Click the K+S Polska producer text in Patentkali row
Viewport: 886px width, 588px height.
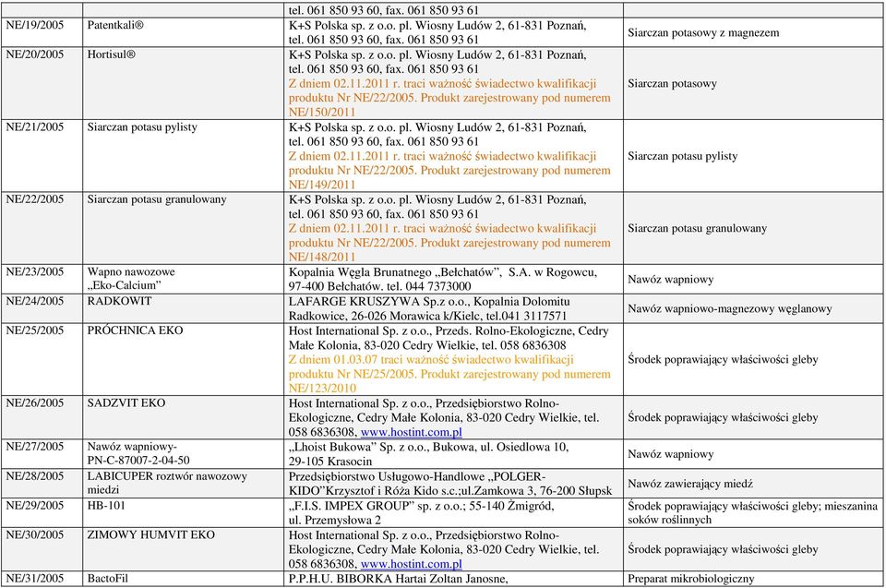pos(437,33)
